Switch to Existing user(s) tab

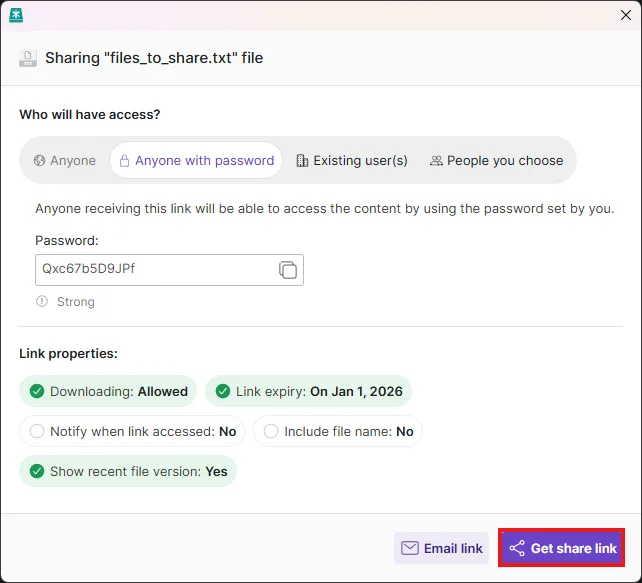pyautogui.click(x=351, y=161)
